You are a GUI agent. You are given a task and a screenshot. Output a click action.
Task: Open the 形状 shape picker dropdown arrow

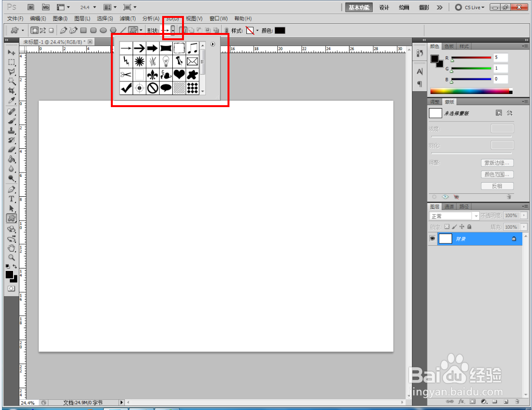pyautogui.click(x=173, y=31)
